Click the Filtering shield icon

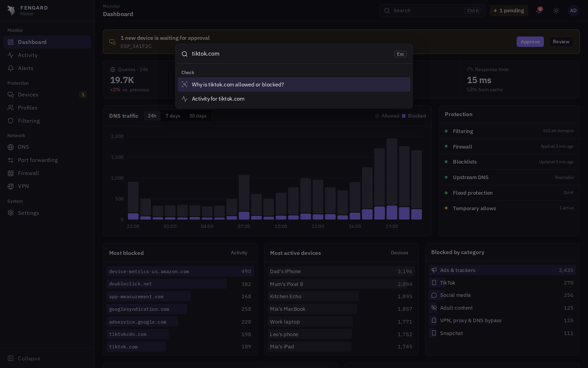click(11, 121)
